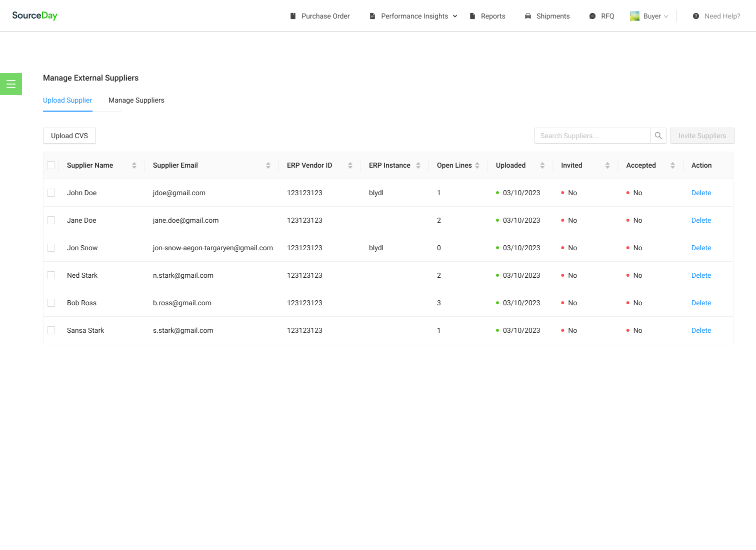Toggle the select-all header checkbox
The width and height of the screenshot is (756, 550).
coord(51,165)
